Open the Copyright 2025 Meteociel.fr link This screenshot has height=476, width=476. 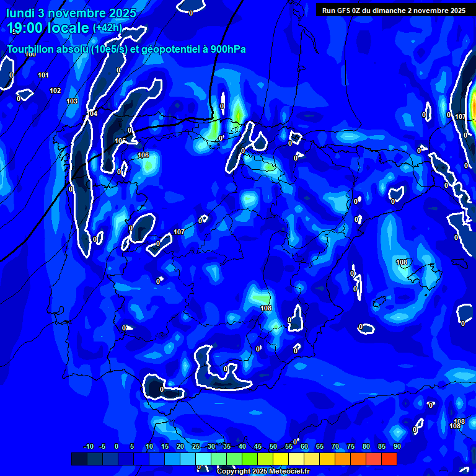pos(263,472)
